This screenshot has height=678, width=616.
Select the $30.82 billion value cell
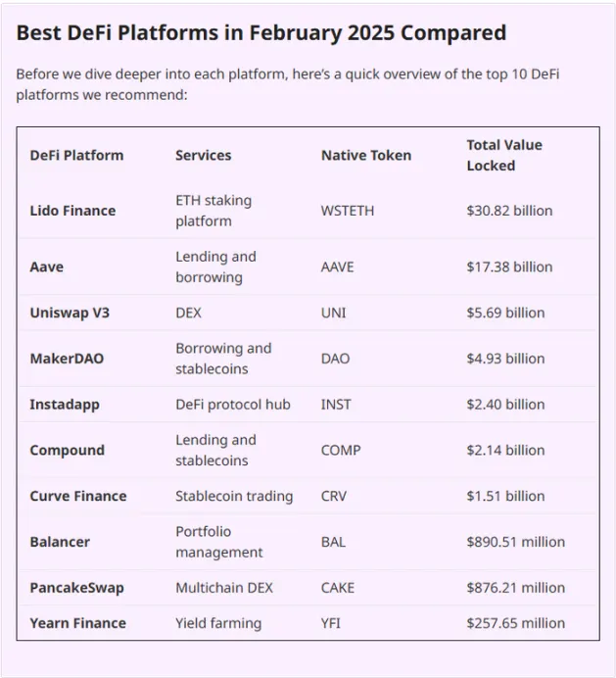(x=509, y=211)
